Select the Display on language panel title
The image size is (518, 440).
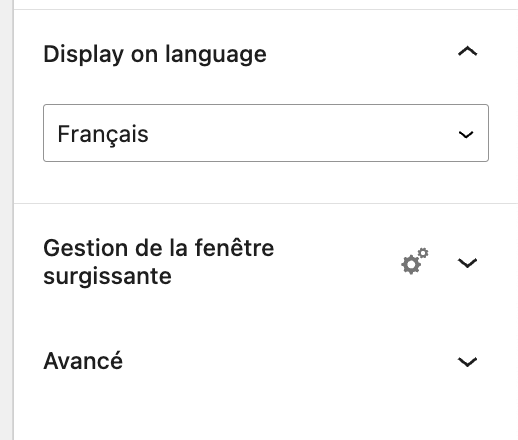pos(155,54)
